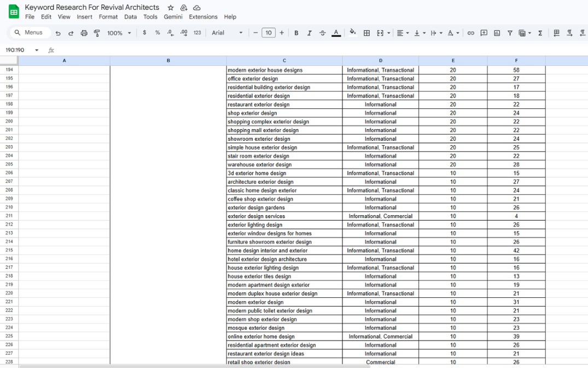Toggle bold formatting

click(x=296, y=33)
